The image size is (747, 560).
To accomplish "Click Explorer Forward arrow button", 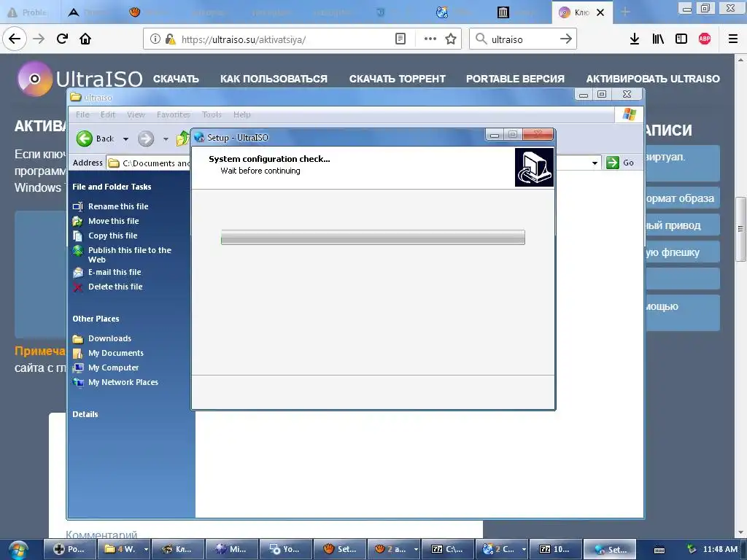I will 146,139.
